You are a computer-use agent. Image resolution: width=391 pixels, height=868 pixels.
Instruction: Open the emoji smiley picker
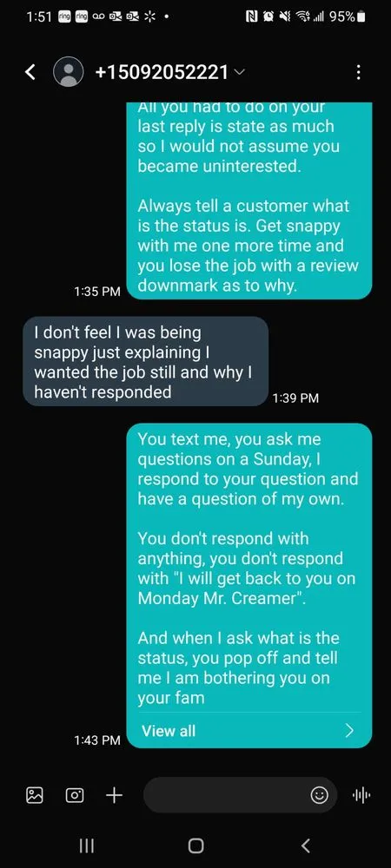(x=319, y=795)
